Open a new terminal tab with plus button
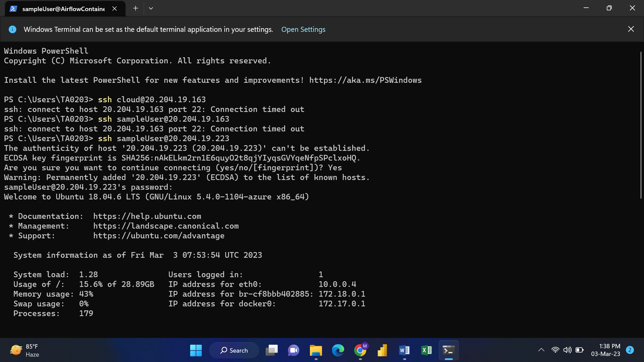 coord(136,8)
